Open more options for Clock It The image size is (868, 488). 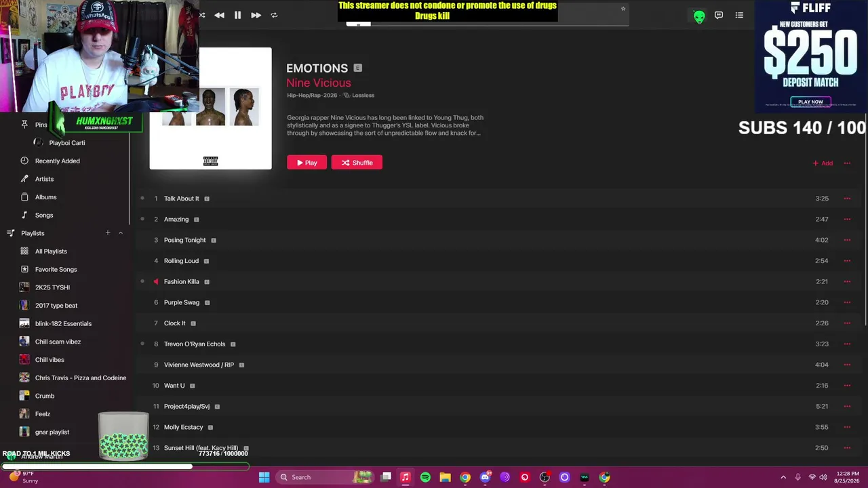847,323
